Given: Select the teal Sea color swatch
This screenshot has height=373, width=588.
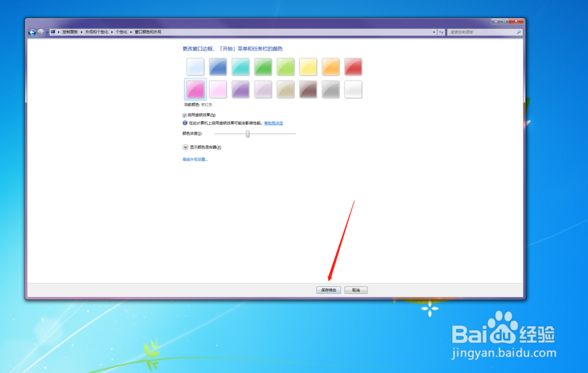Looking at the screenshot, I should pos(240,67).
